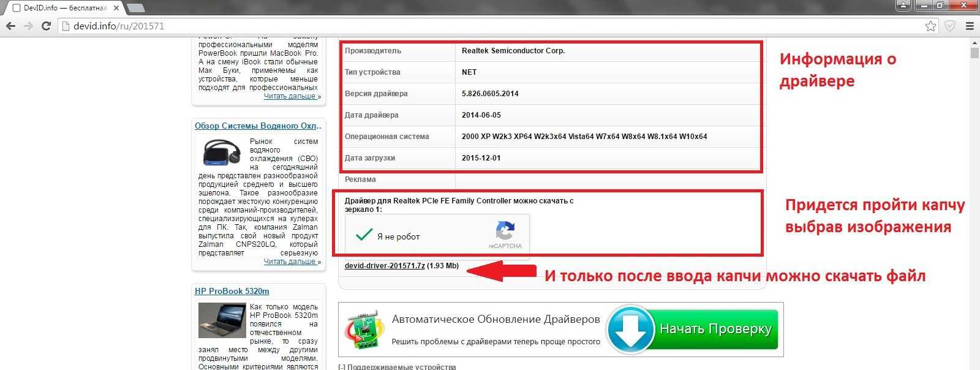Click the 'Дата загрузки' row label

tap(370, 158)
